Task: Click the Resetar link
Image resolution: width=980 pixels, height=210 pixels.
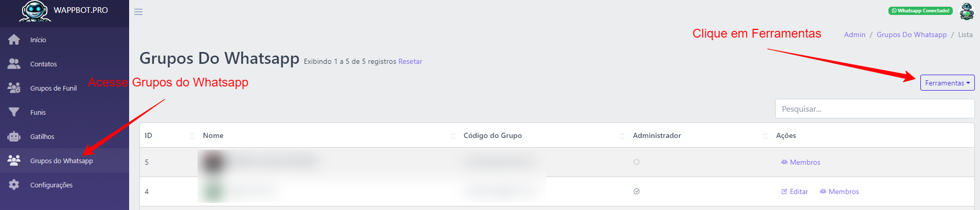Action: coord(410,61)
